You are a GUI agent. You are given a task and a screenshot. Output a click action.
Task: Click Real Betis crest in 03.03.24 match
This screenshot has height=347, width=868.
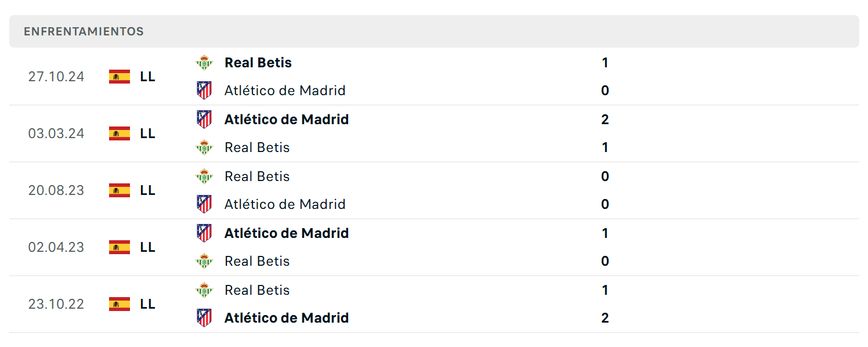(x=204, y=147)
